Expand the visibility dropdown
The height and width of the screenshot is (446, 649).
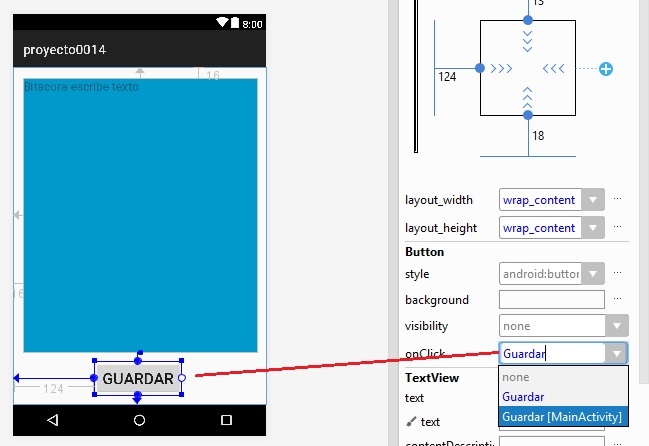pyautogui.click(x=617, y=326)
